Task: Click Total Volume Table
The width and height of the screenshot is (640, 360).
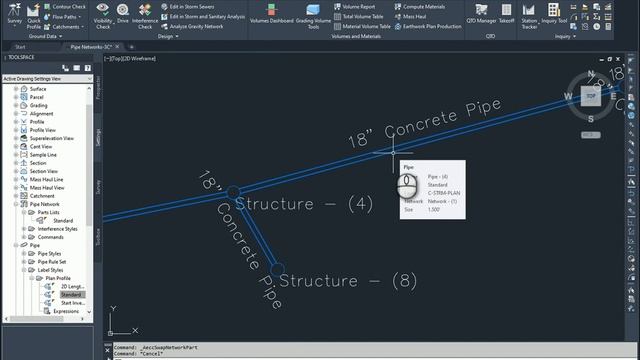Action: click(x=359, y=17)
